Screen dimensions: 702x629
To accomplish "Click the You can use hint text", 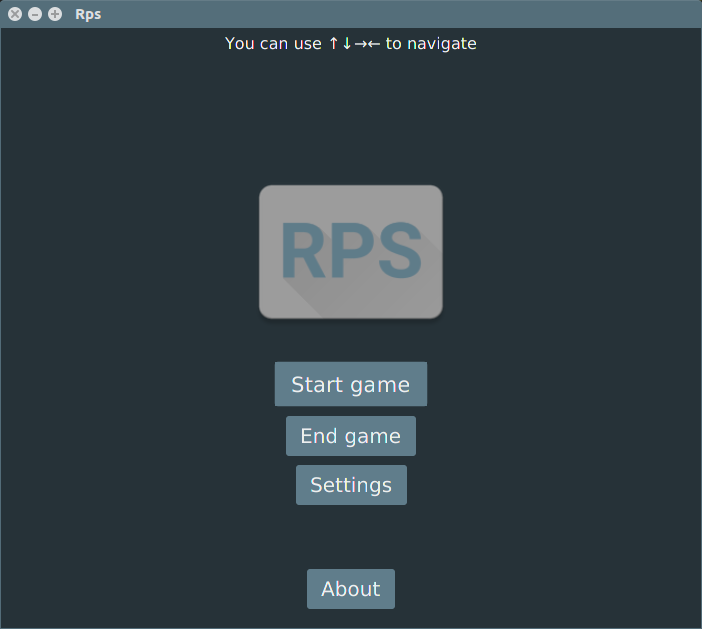I will tap(273, 43).
